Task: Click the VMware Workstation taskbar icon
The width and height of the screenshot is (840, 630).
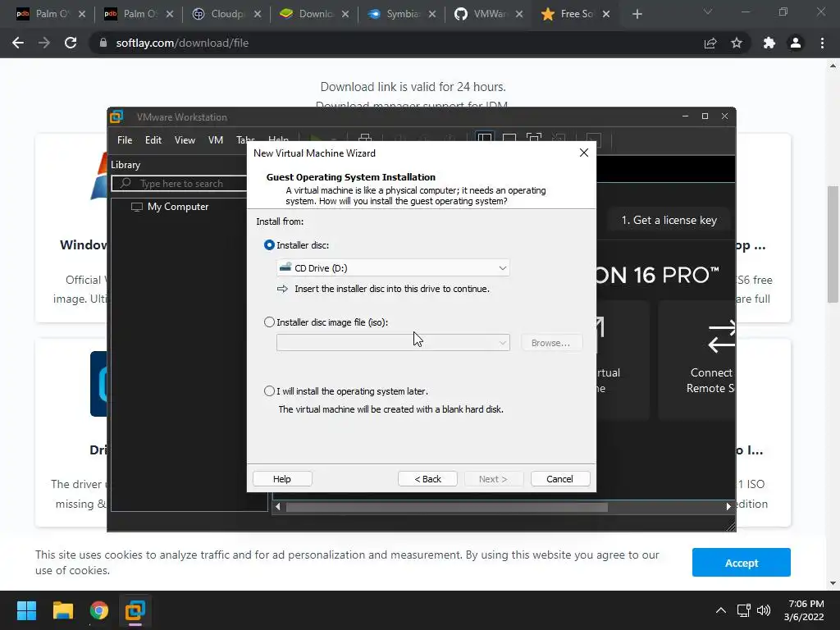Action: (x=135, y=610)
